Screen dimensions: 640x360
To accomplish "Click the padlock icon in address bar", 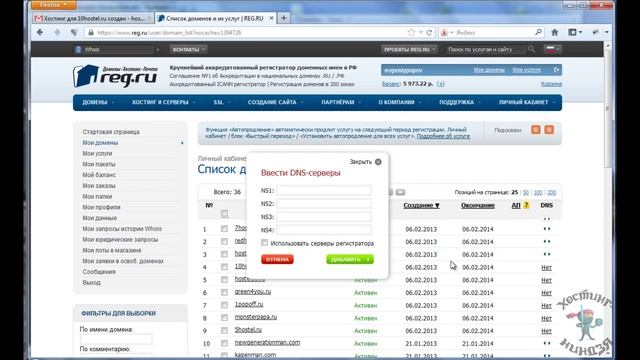I will tap(91, 32).
